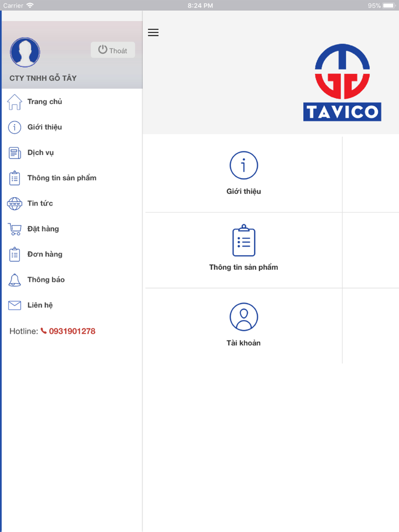This screenshot has height=532, width=399.
Task: Click the Dịch vụ newspaper icon
Action: click(x=15, y=153)
